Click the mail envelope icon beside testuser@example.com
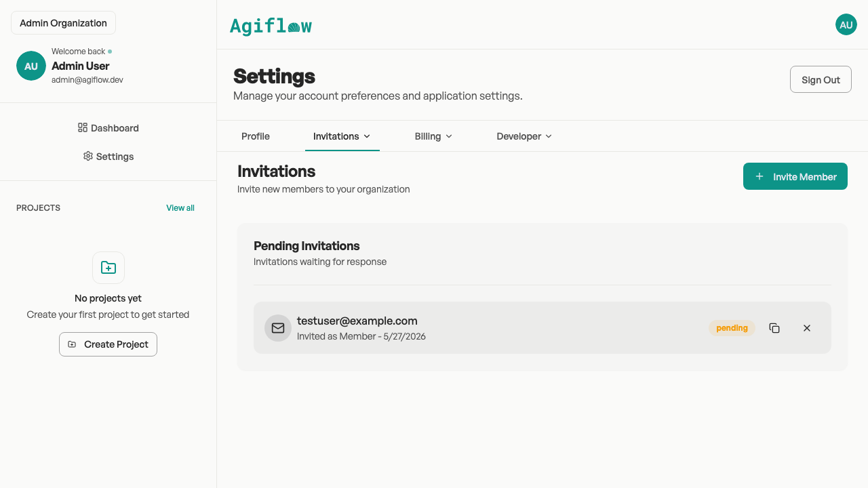Viewport: 868px width, 488px height. coord(278,328)
